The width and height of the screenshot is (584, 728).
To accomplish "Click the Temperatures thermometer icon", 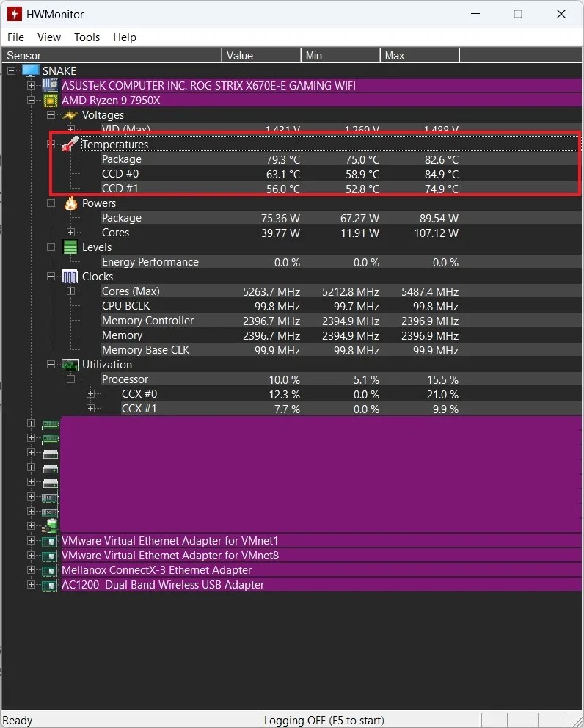I will point(70,144).
